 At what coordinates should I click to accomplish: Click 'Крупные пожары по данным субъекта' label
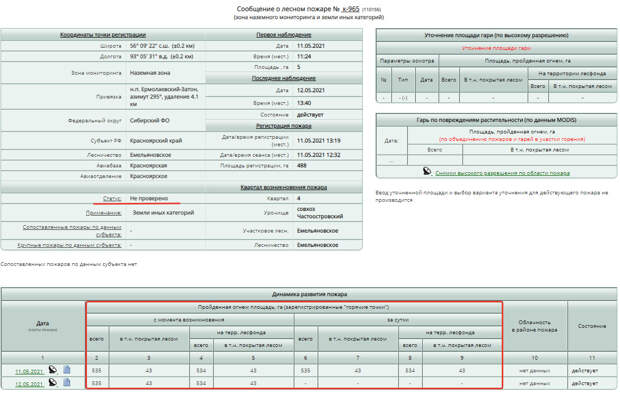click(x=69, y=245)
